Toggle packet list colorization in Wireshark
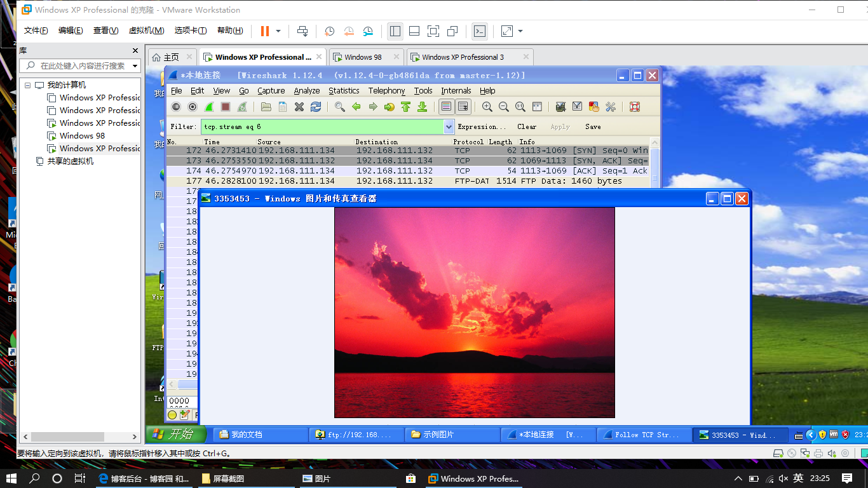The image size is (868, 488). point(447,107)
